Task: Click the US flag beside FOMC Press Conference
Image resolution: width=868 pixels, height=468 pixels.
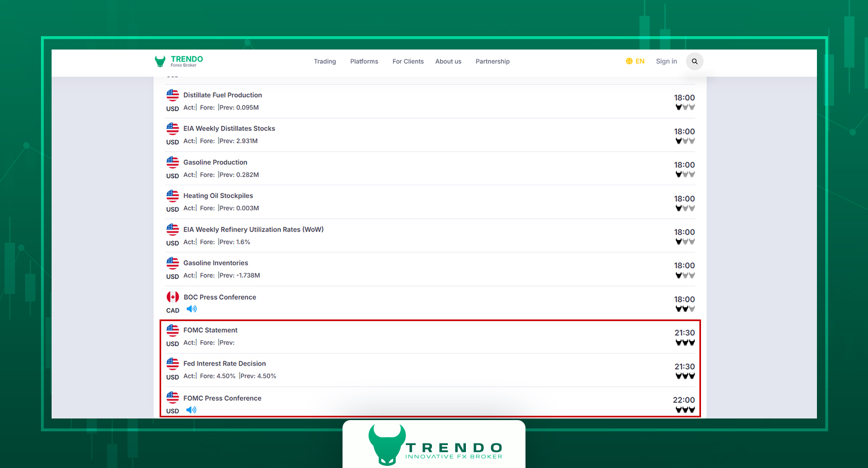Action: click(x=172, y=397)
